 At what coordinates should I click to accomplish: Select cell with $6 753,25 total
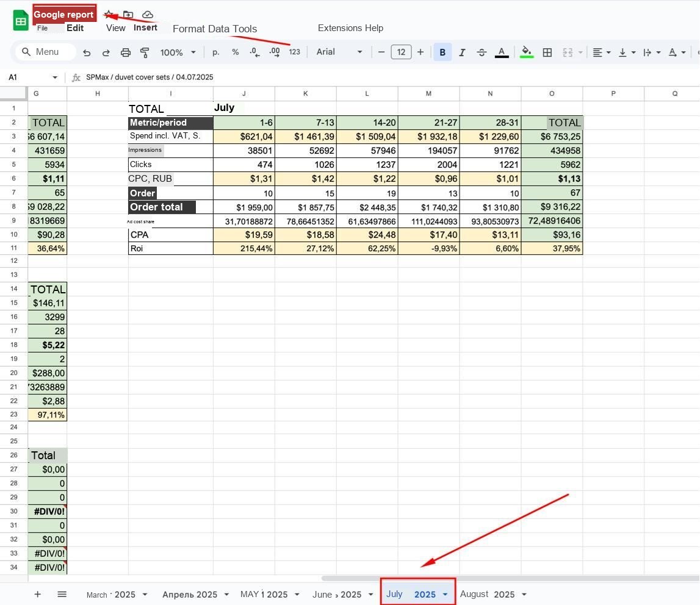click(552, 137)
